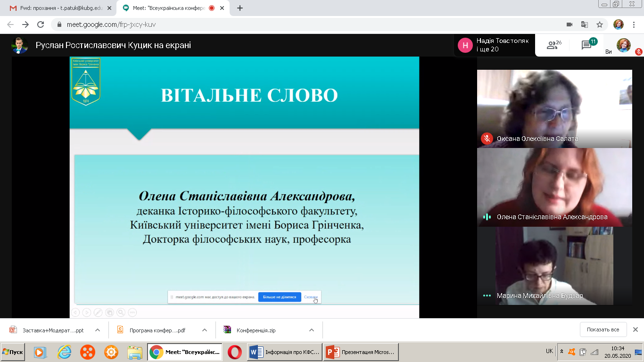The height and width of the screenshot is (362, 644).
Task: Open the chat messages icon
Action: pyautogui.click(x=587, y=45)
